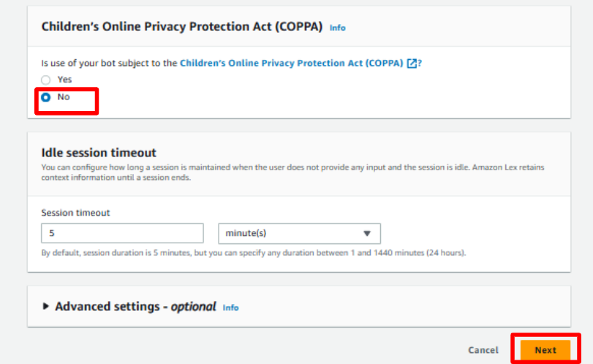Screen dimensions: 593x364
Task: Follow the Children's Online Privacy Protection Act hyperlink
Action: point(291,64)
